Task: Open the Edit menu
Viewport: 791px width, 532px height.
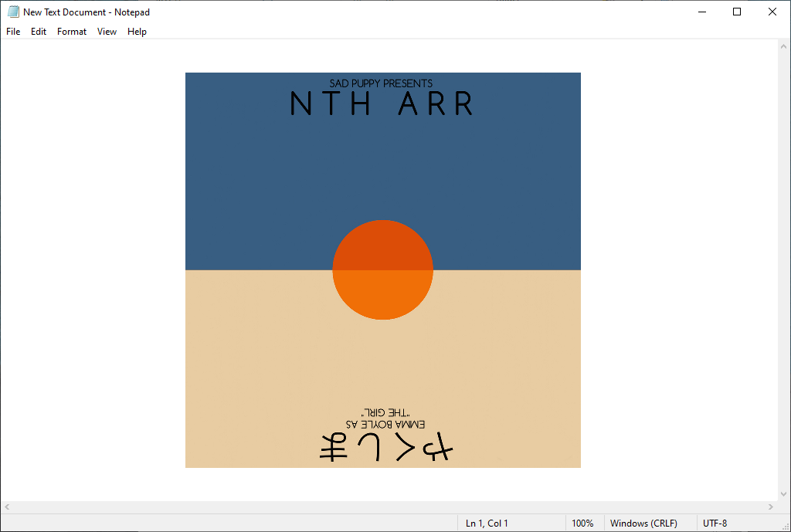Action: (x=39, y=32)
